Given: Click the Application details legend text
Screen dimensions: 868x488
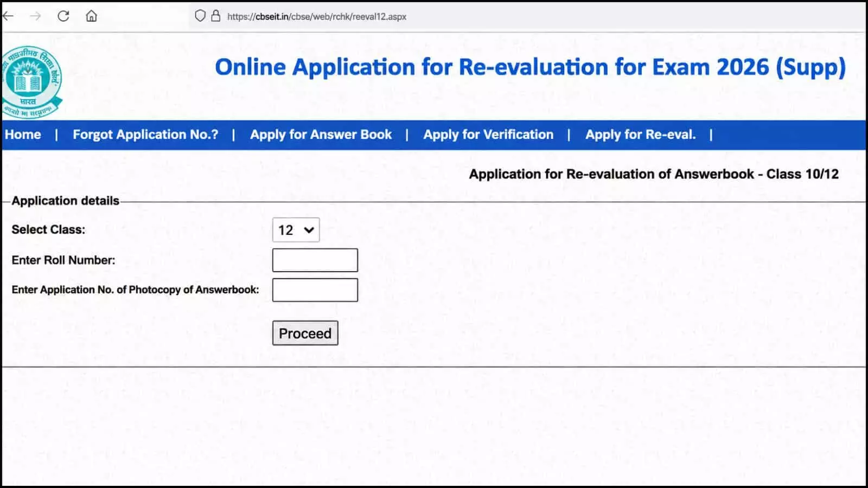Looking at the screenshot, I should point(65,201).
